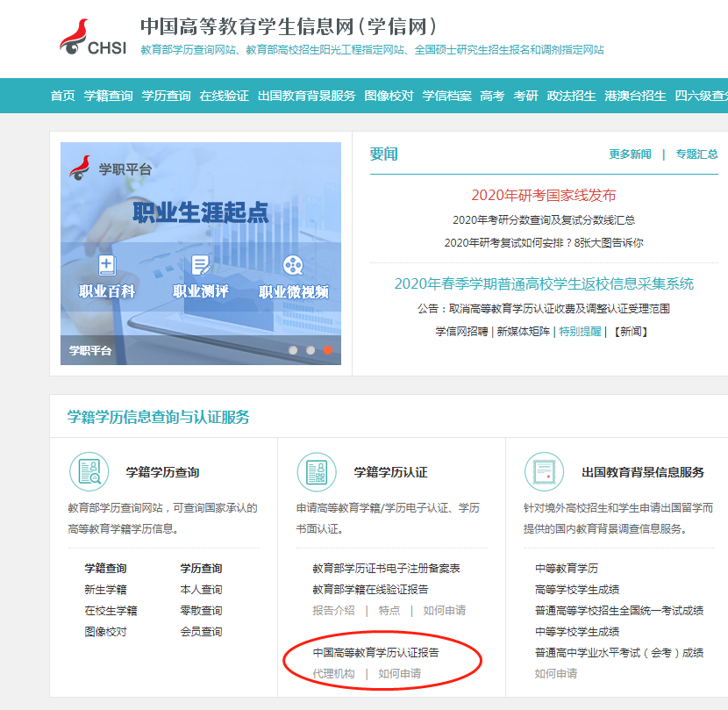Open the 职业百科 book icon
Viewport: 728px width, 710px height.
107,265
